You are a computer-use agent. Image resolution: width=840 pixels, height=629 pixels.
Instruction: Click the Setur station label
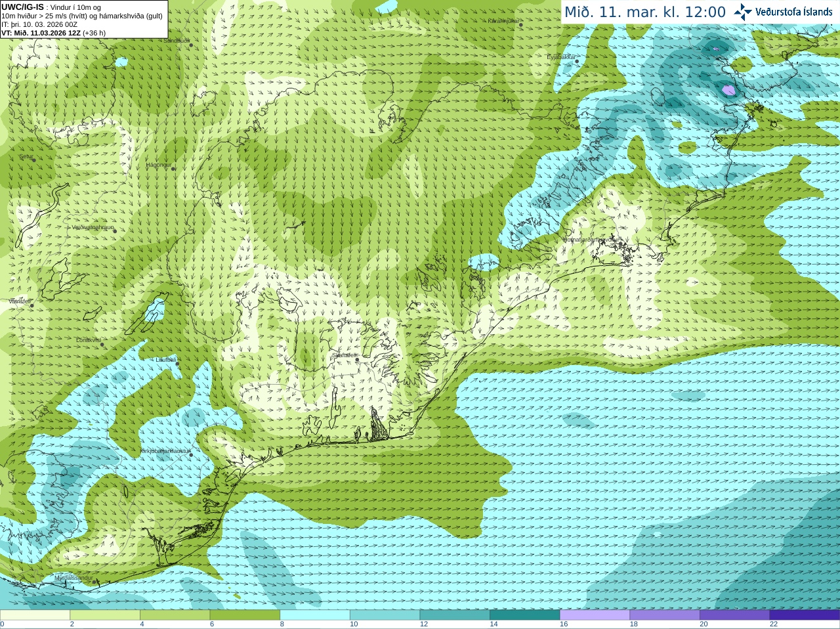pos(26,156)
